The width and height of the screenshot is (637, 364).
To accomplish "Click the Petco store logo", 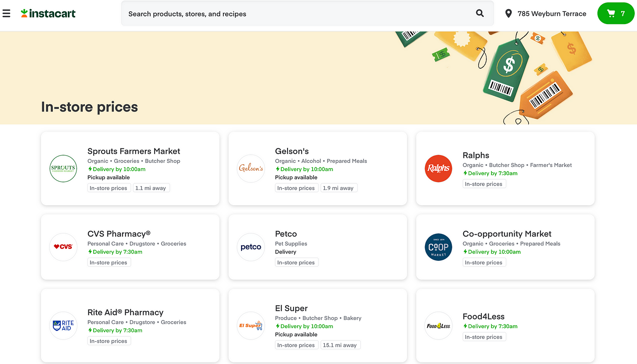I will (251, 247).
